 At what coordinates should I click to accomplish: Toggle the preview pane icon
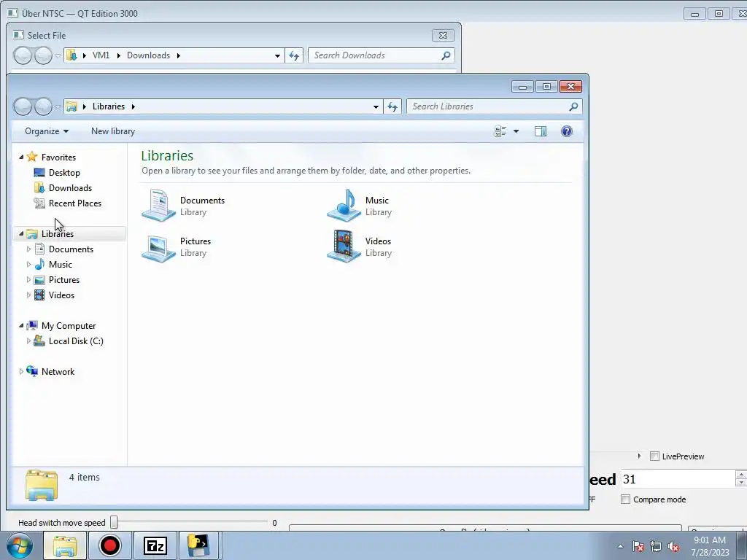(x=541, y=131)
